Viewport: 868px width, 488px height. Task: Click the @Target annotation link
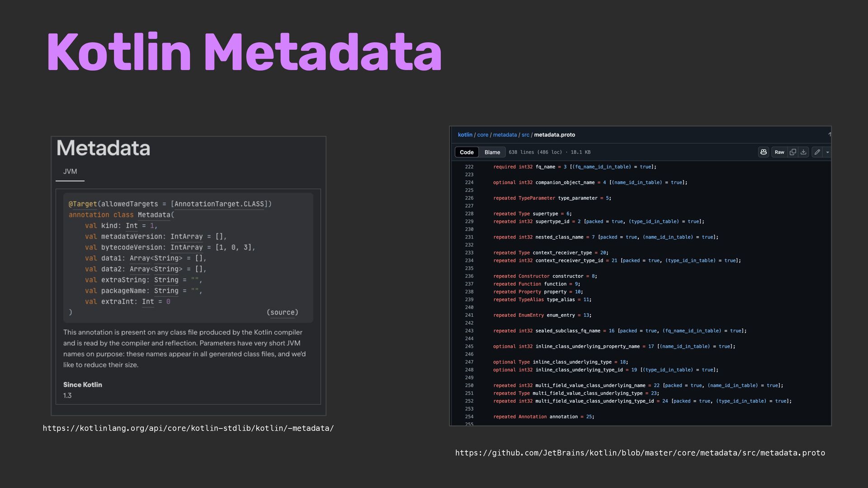click(x=83, y=204)
